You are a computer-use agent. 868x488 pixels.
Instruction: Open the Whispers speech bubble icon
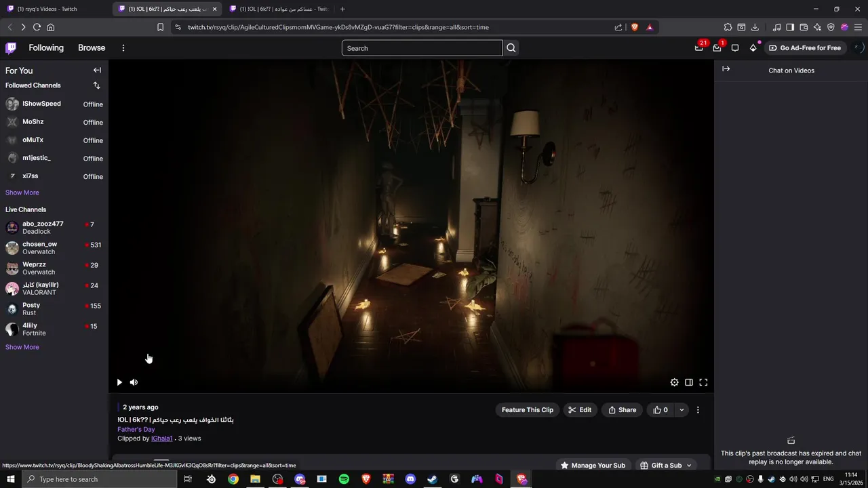point(735,48)
